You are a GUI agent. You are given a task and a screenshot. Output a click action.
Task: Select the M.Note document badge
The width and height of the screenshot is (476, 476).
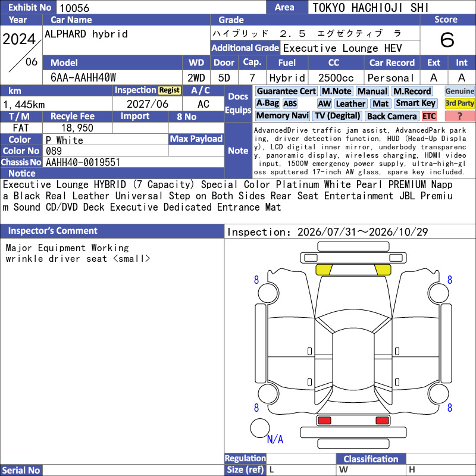pos(336,91)
